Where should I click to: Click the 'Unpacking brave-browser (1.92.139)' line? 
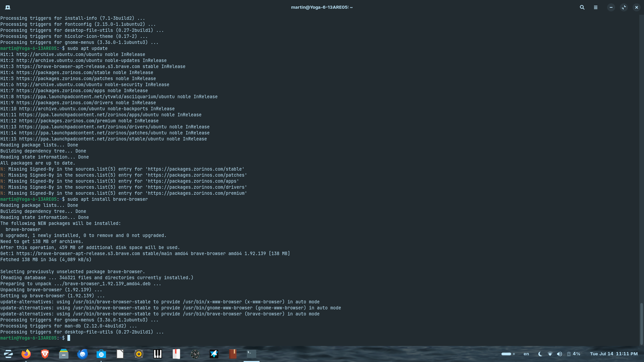click(x=51, y=290)
